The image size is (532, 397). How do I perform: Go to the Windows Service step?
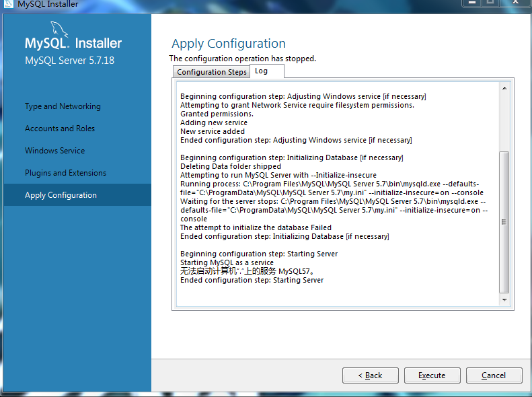55,150
